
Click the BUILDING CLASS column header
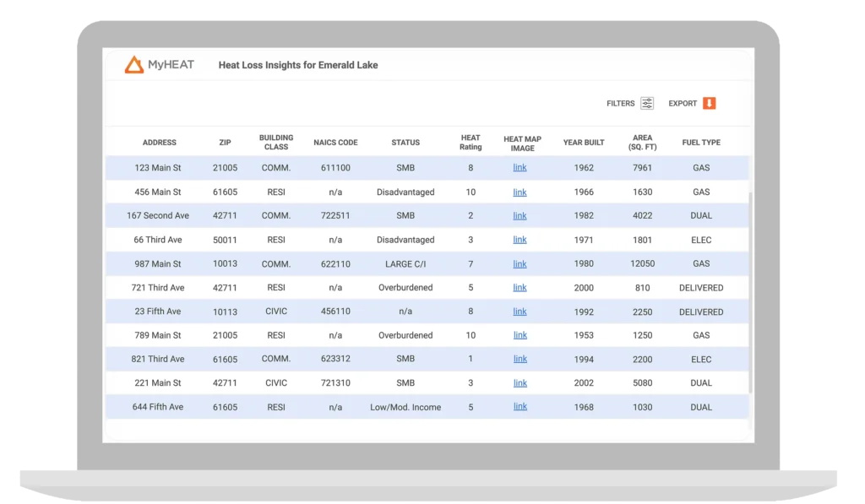(x=276, y=143)
